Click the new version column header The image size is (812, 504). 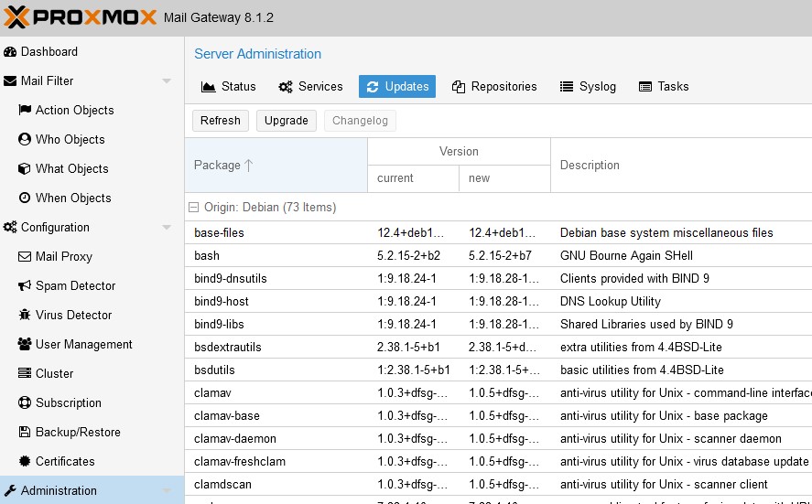[x=504, y=178]
